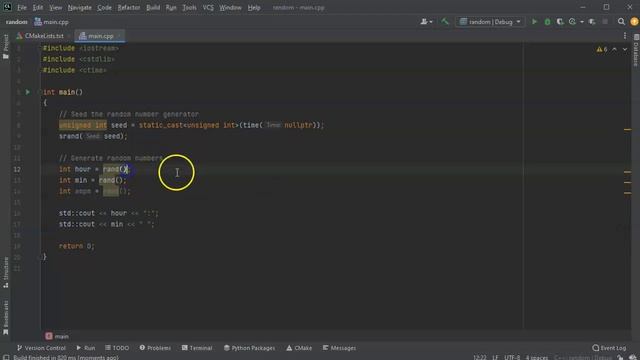Start debugging with the bug icon
The height and width of the screenshot is (360, 640).
547,22
